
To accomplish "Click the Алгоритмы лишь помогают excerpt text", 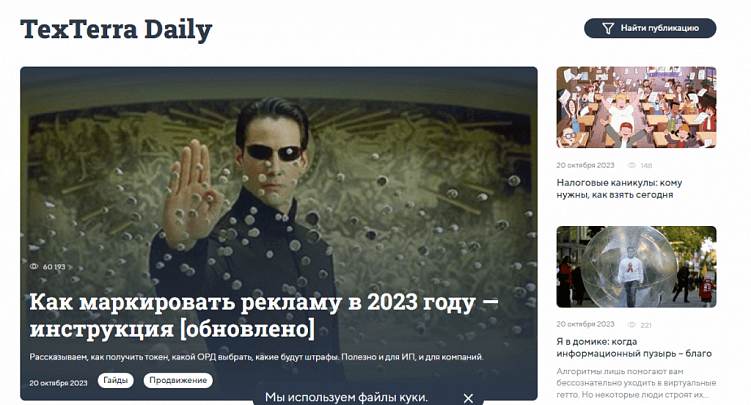I will click(x=636, y=383).
